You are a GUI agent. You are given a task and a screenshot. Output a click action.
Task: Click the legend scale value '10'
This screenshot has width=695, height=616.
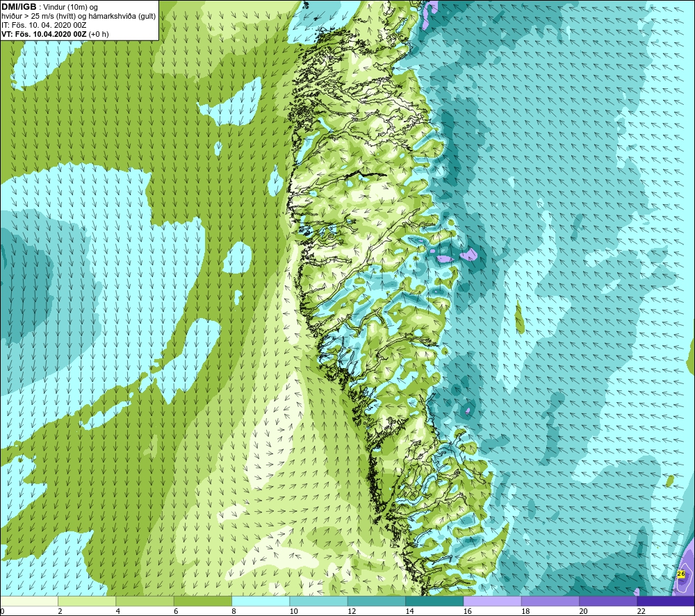[294, 611]
